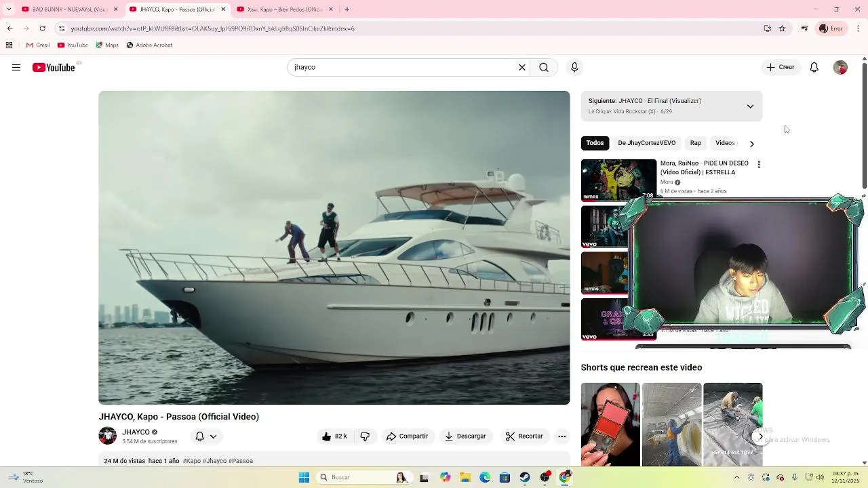868x488 pixels.
Task: Open YouTube notifications bell
Action: (x=814, y=67)
